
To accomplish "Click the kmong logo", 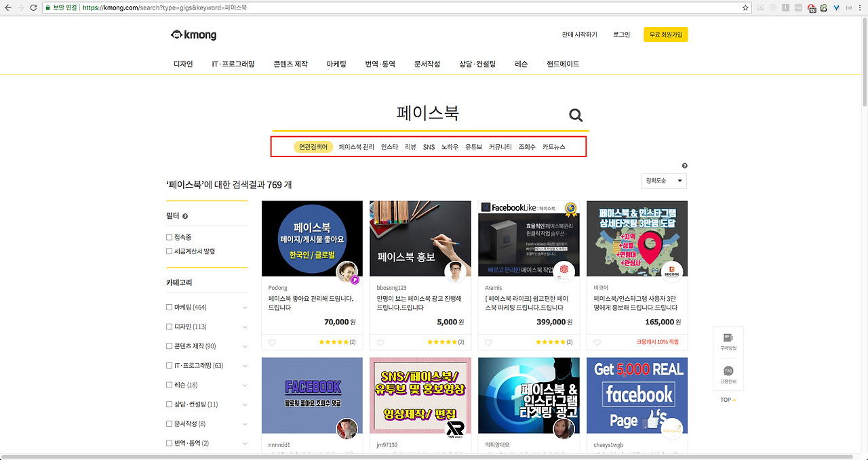I will point(194,35).
